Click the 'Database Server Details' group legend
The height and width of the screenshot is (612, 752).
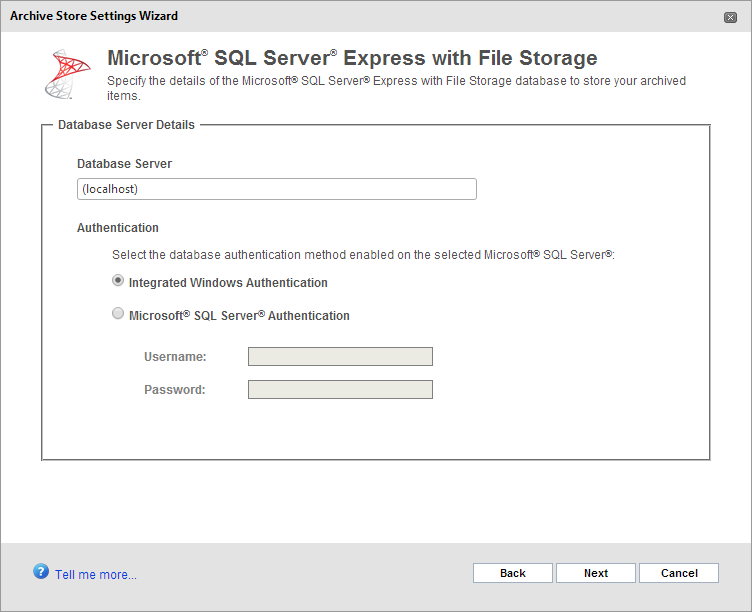126,125
